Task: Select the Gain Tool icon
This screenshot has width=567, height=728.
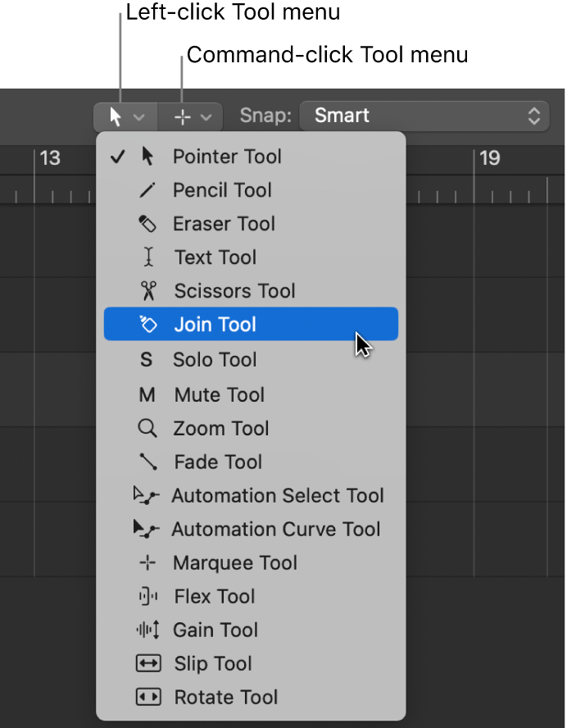Action: pos(146,630)
